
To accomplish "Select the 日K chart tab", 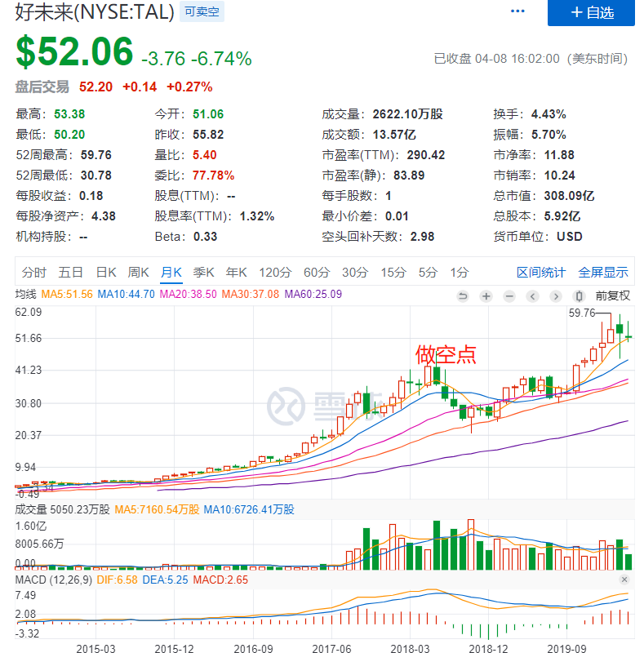I will (x=106, y=272).
